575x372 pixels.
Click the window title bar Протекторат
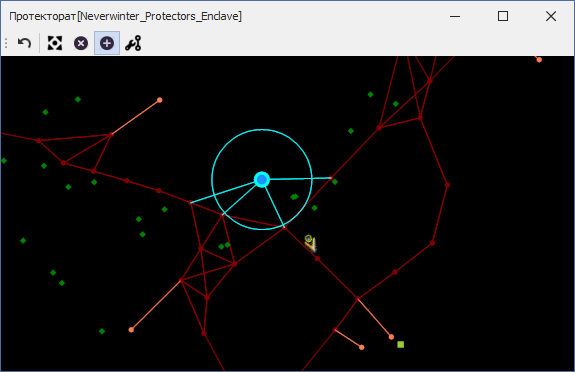pyautogui.click(x=125, y=16)
